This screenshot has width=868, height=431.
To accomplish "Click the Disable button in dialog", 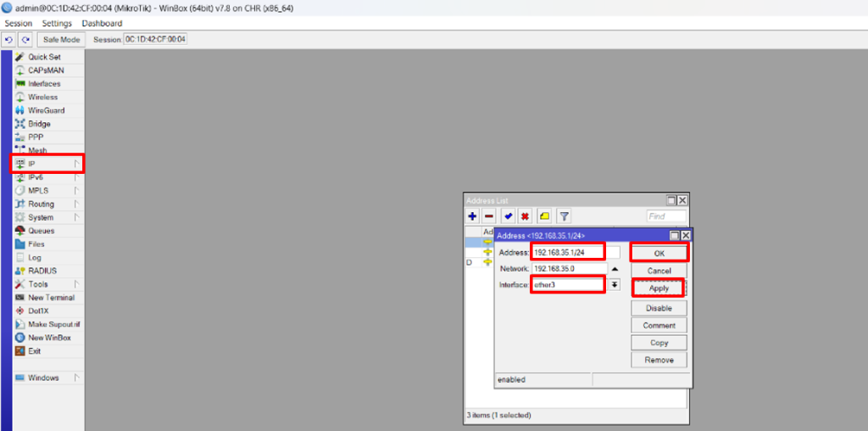I will pyautogui.click(x=659, y=308).
